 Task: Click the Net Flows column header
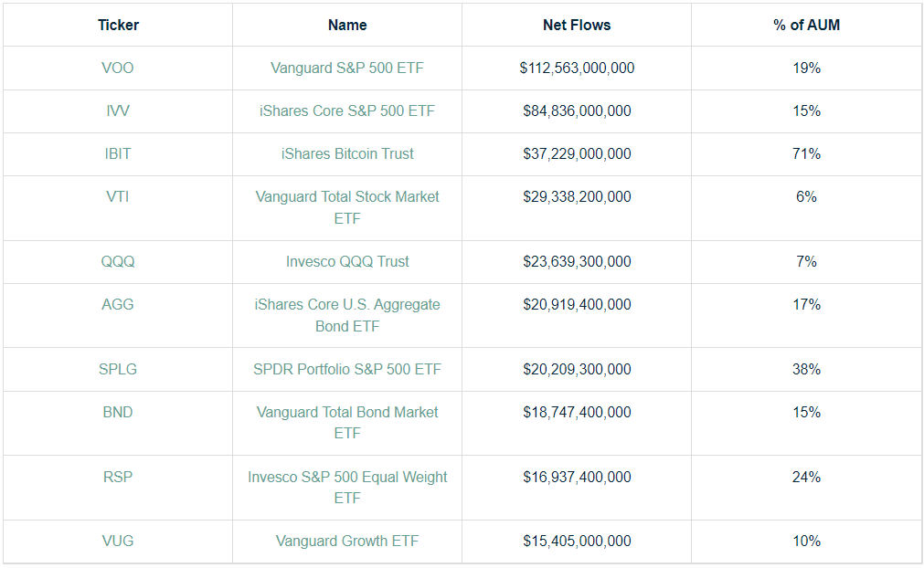(577, 26)
